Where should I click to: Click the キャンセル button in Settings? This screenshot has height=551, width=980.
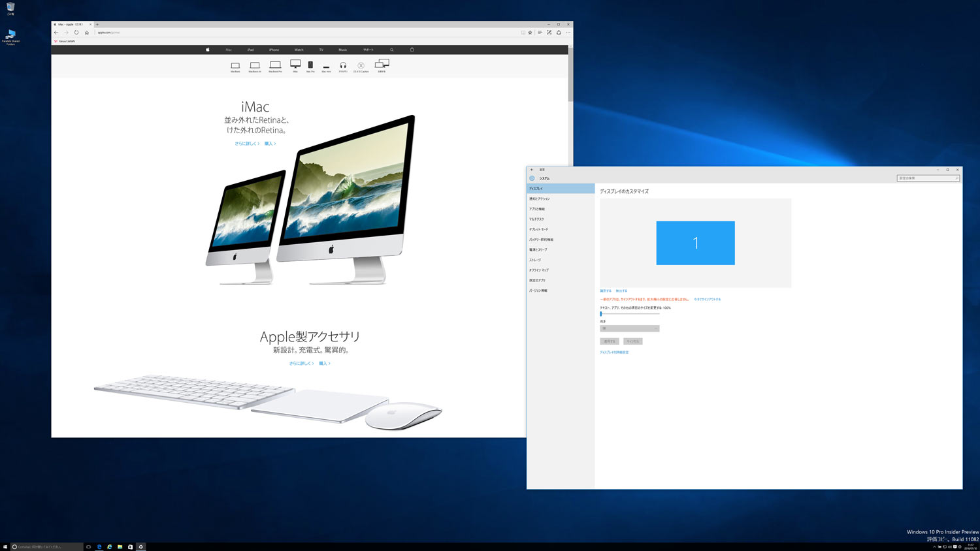pos(633,341)
